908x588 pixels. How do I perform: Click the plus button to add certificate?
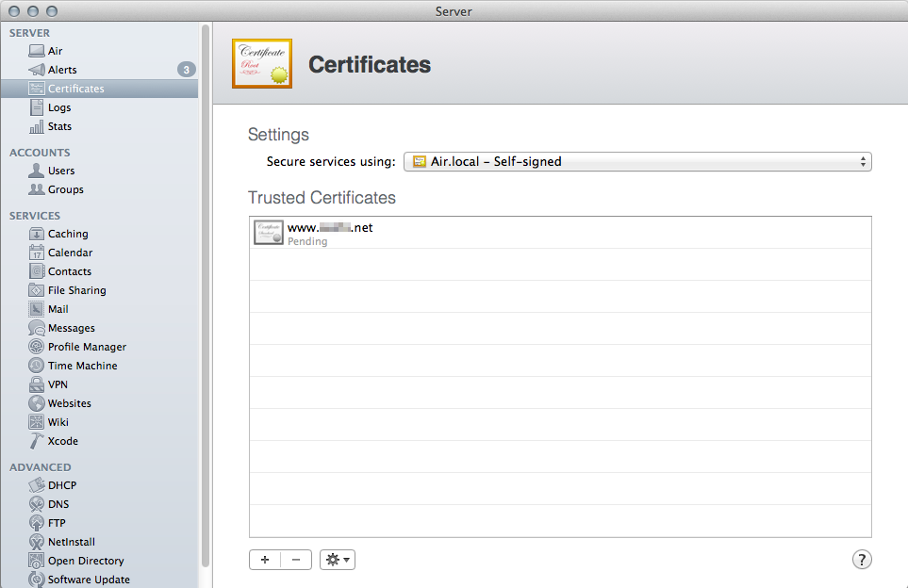pos(265,560)
